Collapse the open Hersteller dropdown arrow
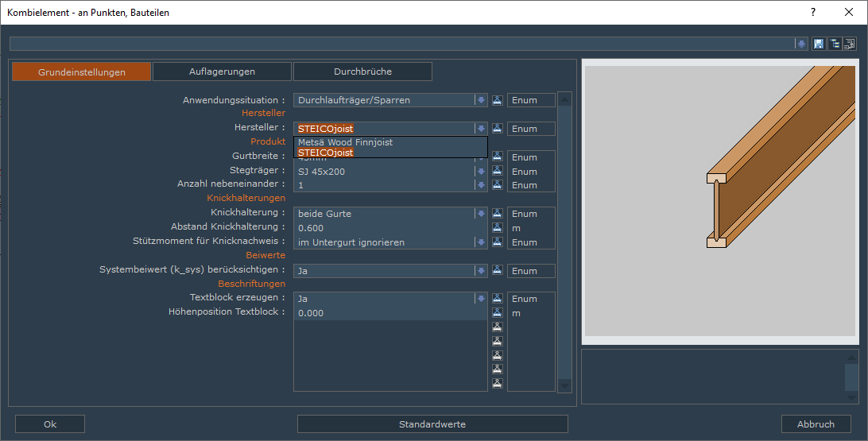Image resolution: width=868 pixels, height=441 pixels. tap(481, 129)
